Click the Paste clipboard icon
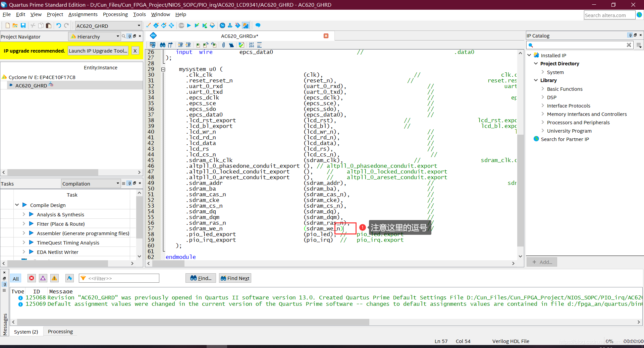Screen dimensions: 644x348 49,26
